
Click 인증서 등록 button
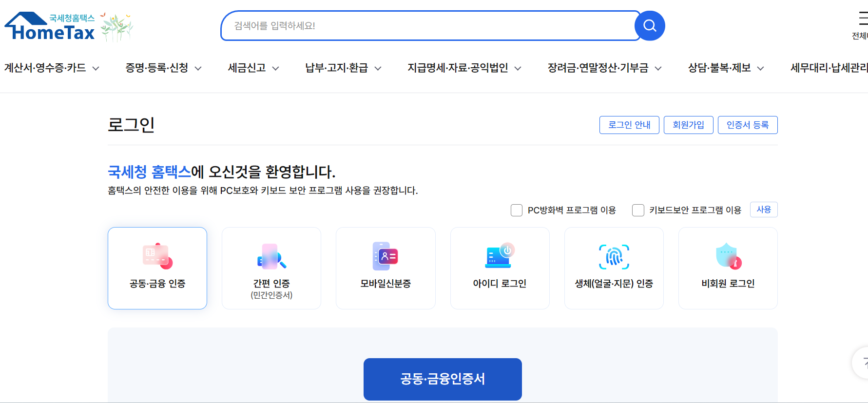[x=748, y=125]
